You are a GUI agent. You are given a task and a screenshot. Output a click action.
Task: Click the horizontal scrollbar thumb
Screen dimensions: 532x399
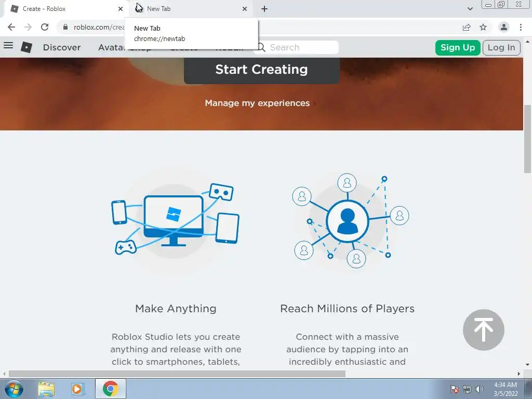tap(177, 374)
